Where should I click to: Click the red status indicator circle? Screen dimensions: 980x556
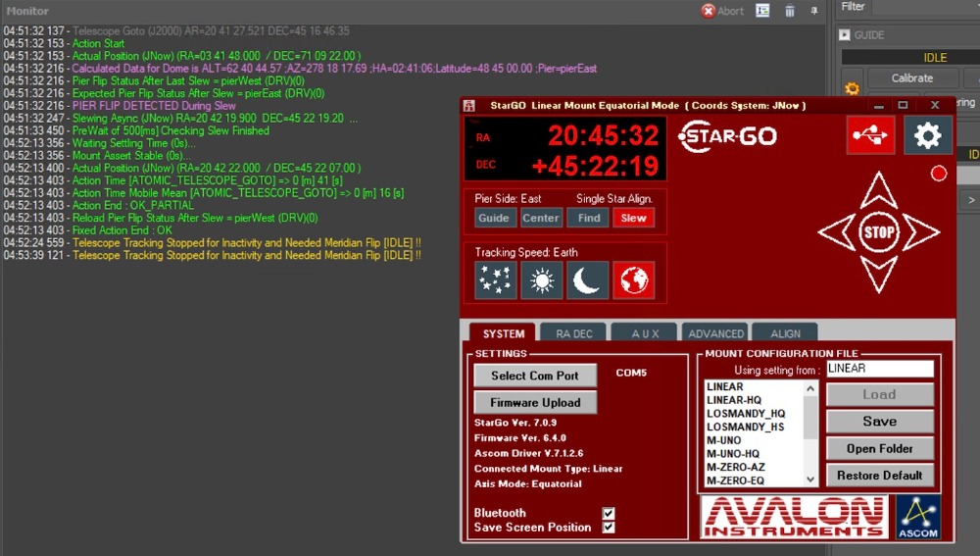point(939,174)
